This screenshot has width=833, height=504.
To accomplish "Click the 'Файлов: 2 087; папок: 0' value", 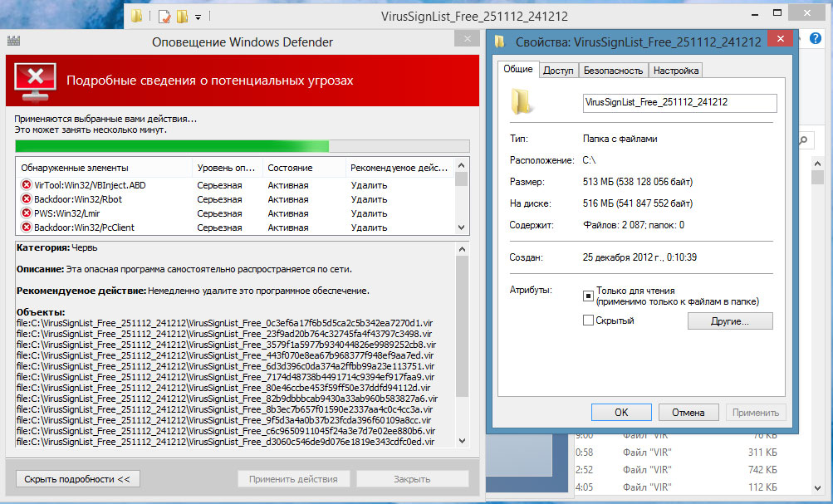I will coord(633,225).
